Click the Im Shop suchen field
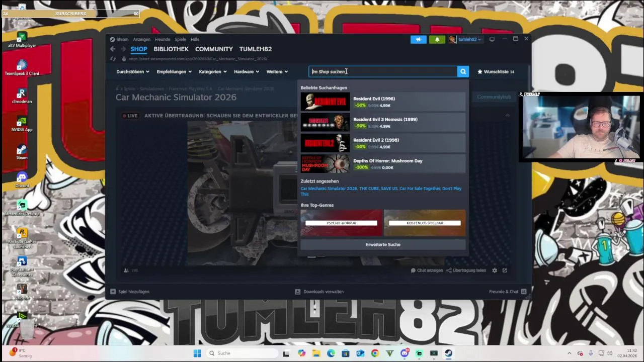The width and height of the screenshot is (644, 362). 383,71
